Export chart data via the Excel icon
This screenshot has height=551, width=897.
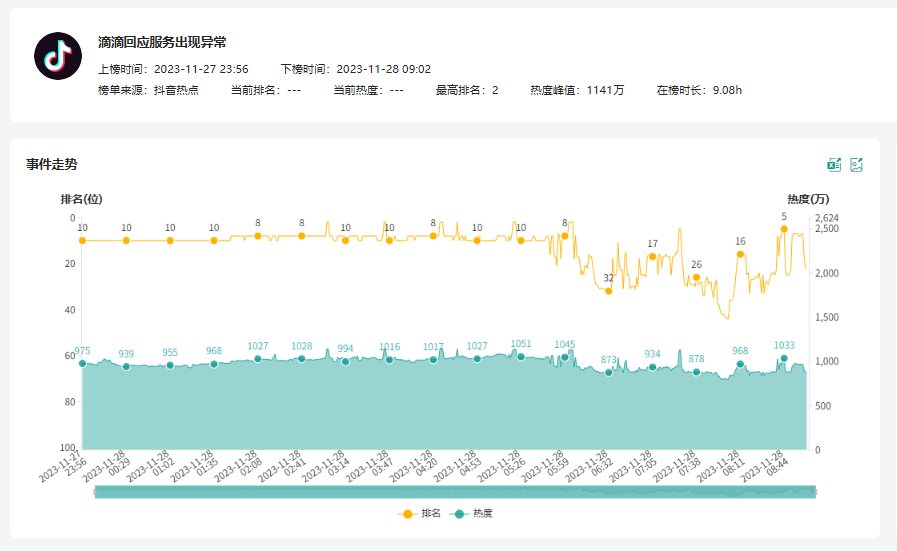point(834,165)
